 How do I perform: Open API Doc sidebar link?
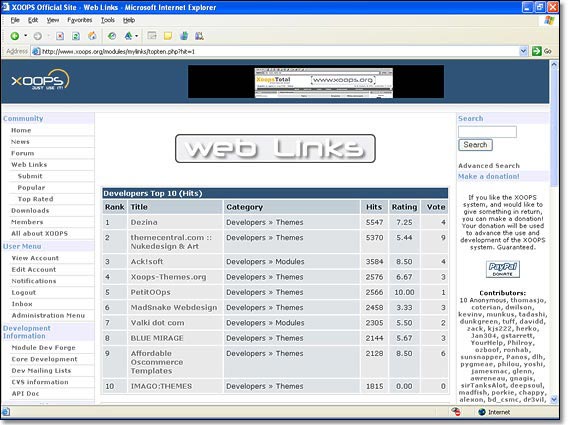pyautogui.click(x=25, y=393)
